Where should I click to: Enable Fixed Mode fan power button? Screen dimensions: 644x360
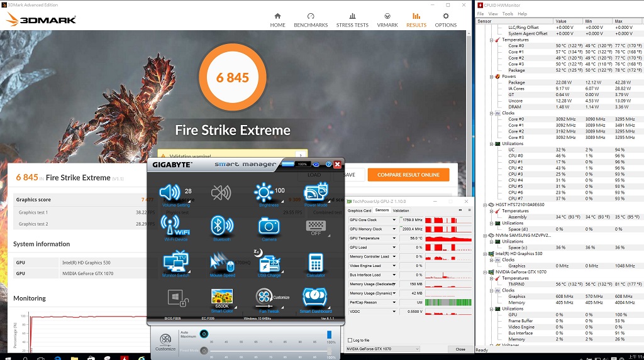pyautogui.click(x=204, y=351)
